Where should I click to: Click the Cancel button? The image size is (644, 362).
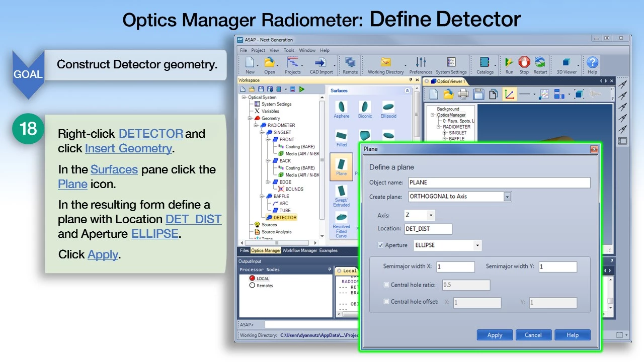point(533,335)
